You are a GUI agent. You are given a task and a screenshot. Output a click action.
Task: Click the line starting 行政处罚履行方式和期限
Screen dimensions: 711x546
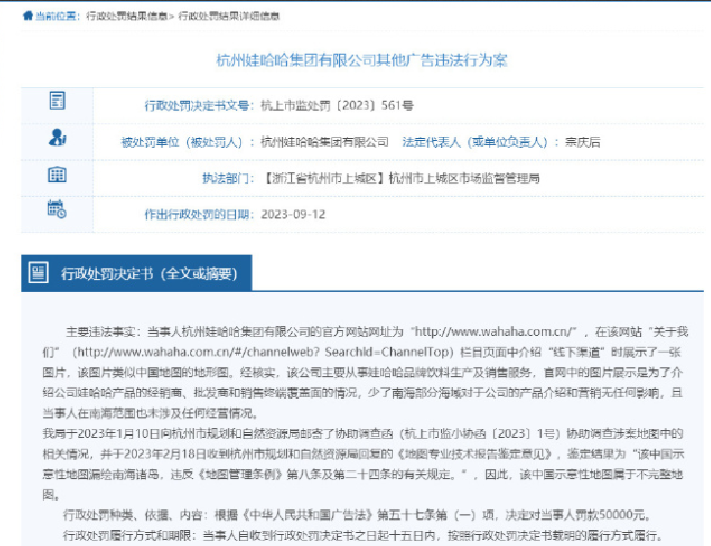(x=363, y=536)
